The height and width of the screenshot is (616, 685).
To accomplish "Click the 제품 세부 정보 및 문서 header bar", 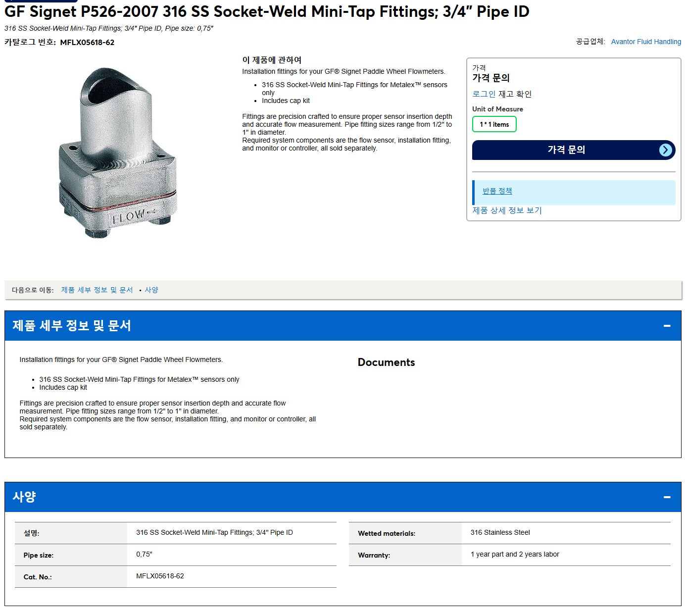I will tap(342, 326).
